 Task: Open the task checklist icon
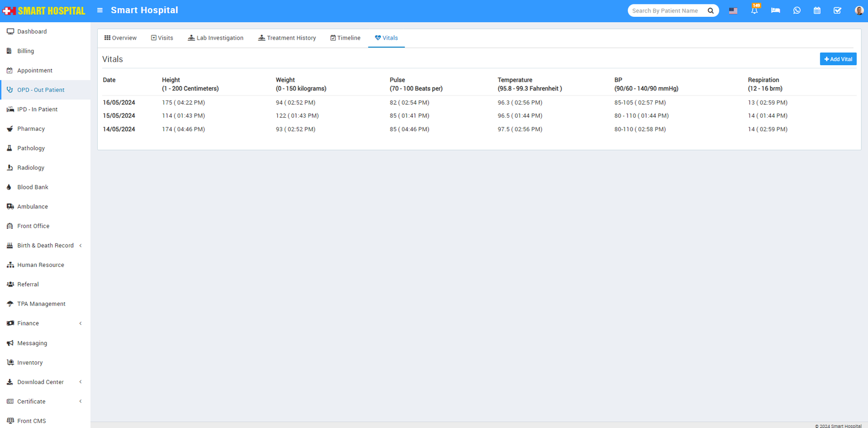pos(837,10)
